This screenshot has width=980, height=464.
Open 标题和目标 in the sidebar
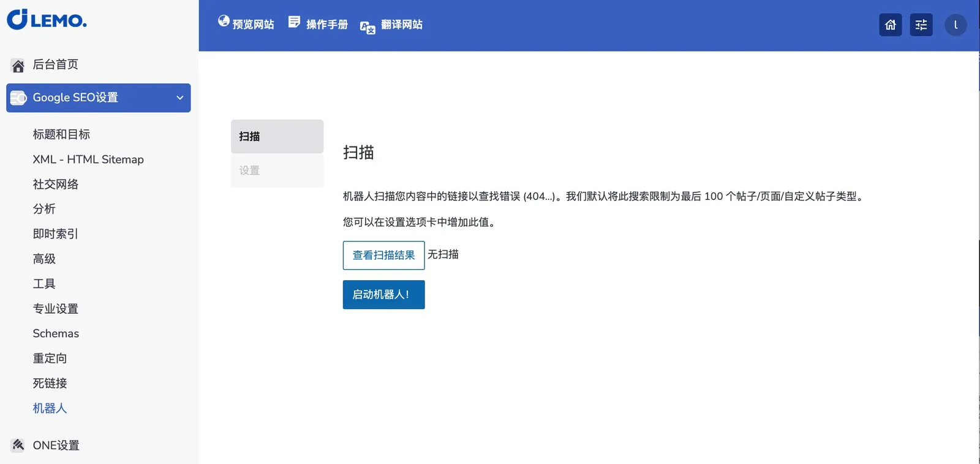(61, 134)
